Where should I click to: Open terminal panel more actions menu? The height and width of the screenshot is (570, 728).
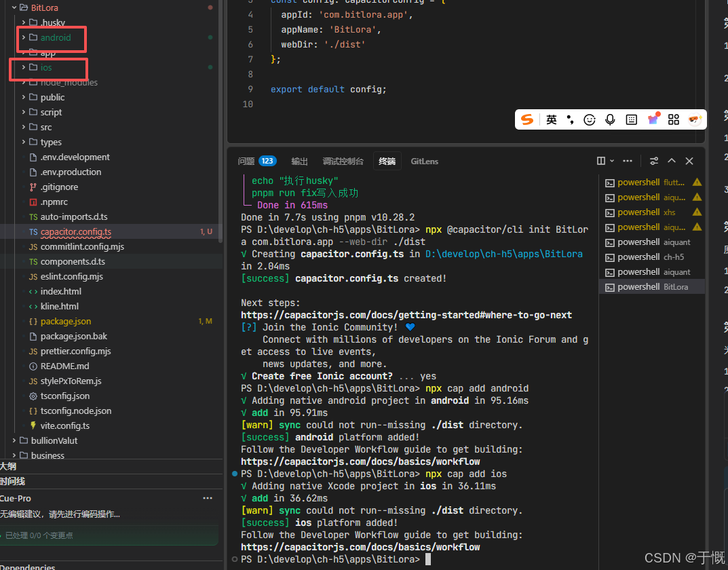point(628,161)
